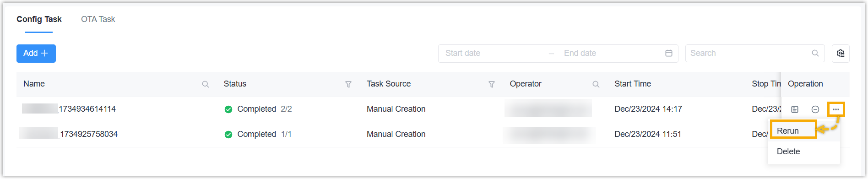Click the green Completed status icon for first task
868x179 pixels.
coord(228,109)
